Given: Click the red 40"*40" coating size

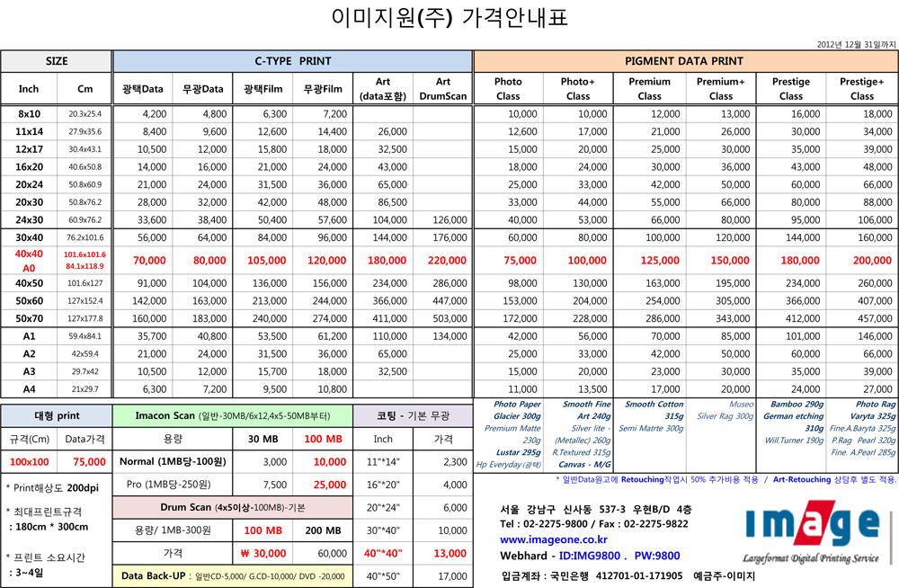Looking at the screenshot, I should point(383,554).
